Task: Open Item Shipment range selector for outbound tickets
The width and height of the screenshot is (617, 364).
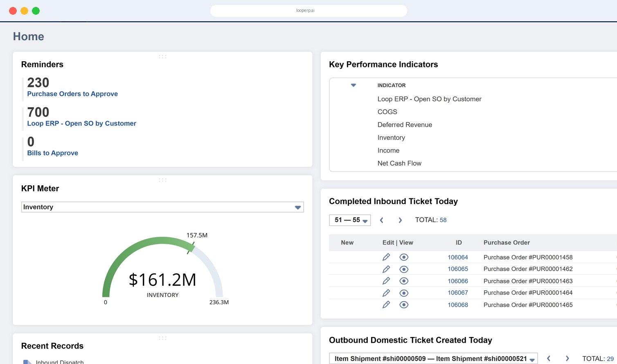Action: click(x=434, y=359)
